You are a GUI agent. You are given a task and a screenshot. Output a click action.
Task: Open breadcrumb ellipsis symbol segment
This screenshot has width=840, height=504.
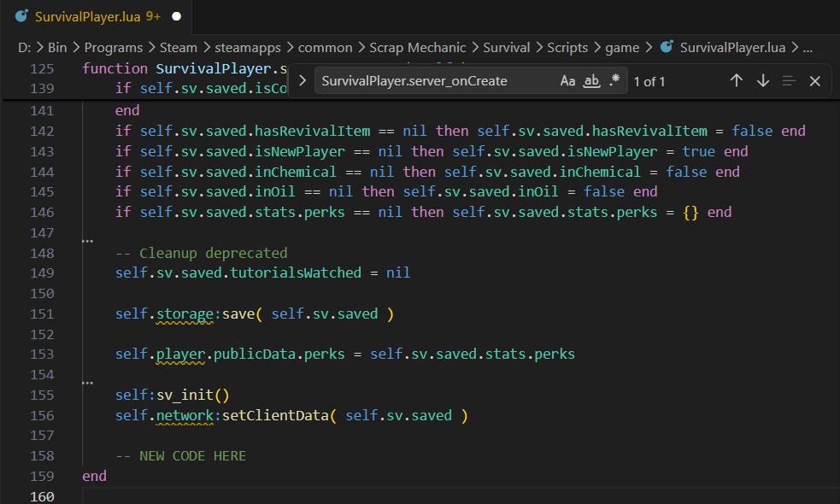[x=808, y=48]
